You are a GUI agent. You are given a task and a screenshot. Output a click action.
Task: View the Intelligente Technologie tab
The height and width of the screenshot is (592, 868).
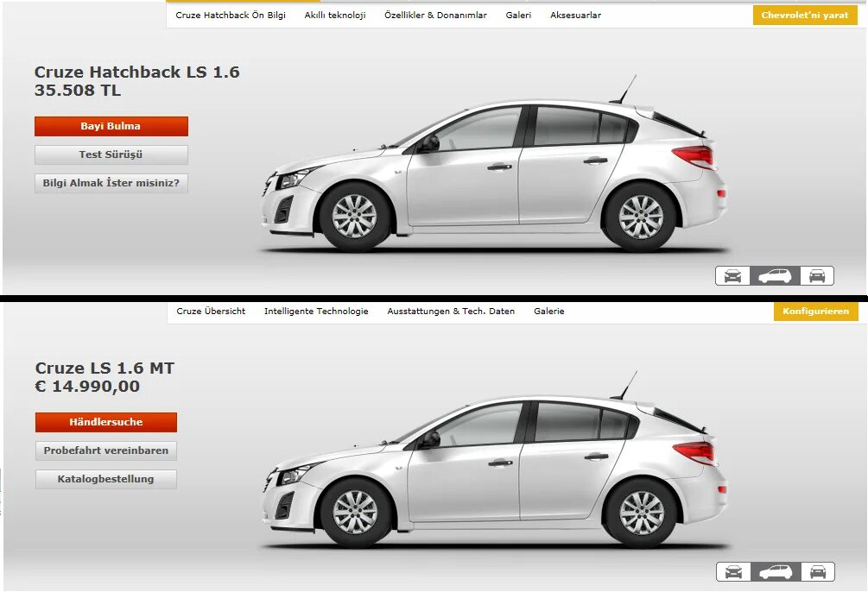[317, 312]
